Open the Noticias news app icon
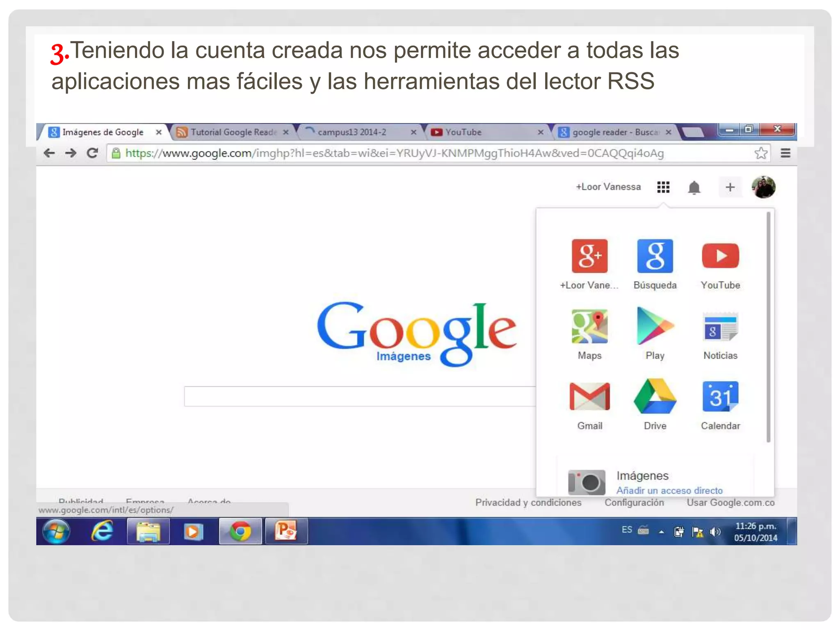Image resolution: width=840 pixels, height=630 pixels. pos(720,327)
